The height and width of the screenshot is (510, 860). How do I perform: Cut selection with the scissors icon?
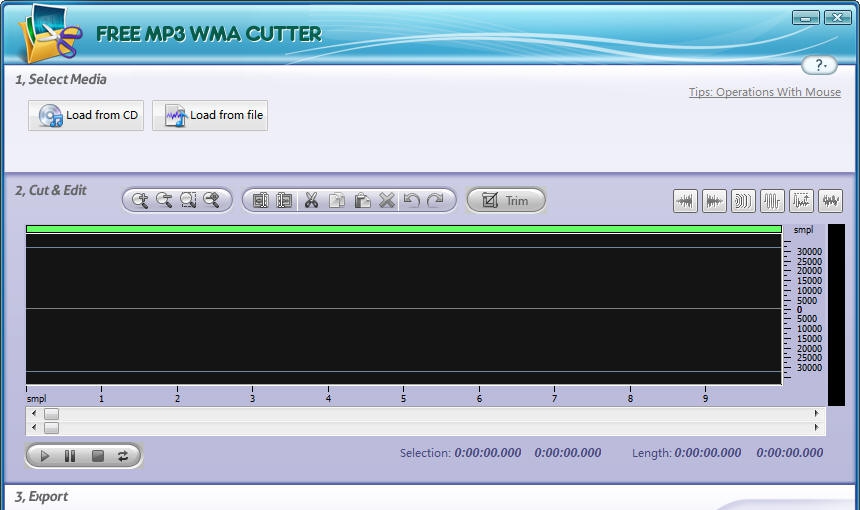(x=311, y=200)
